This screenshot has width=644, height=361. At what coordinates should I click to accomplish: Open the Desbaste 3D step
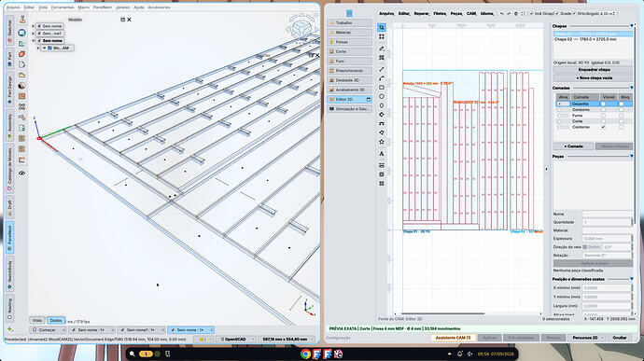tap(349, 80)
